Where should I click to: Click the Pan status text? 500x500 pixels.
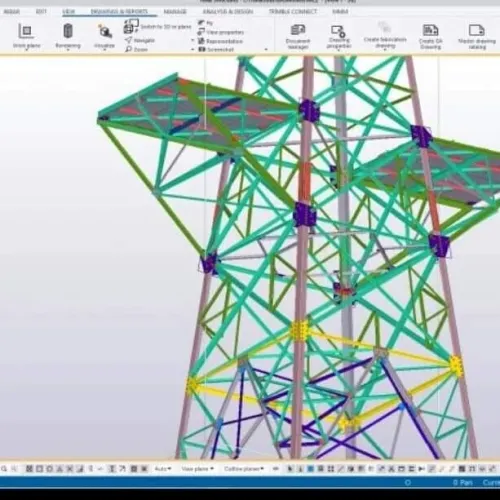point(467,483)
